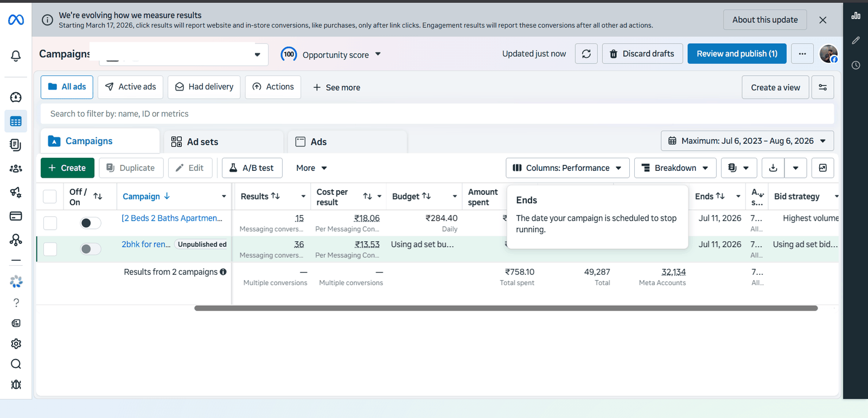
Task: Open the view filter settings icon
Action: click(x=822, y=87)
